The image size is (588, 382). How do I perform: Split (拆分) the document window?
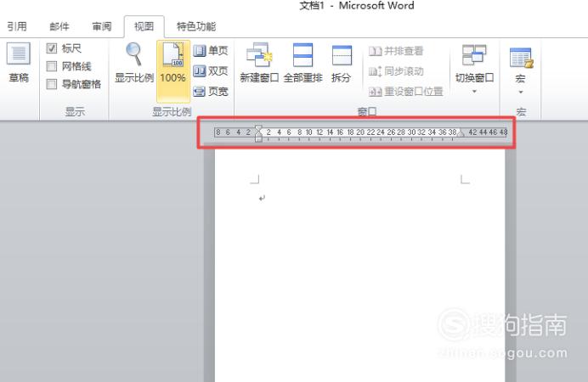pos(342,62)
